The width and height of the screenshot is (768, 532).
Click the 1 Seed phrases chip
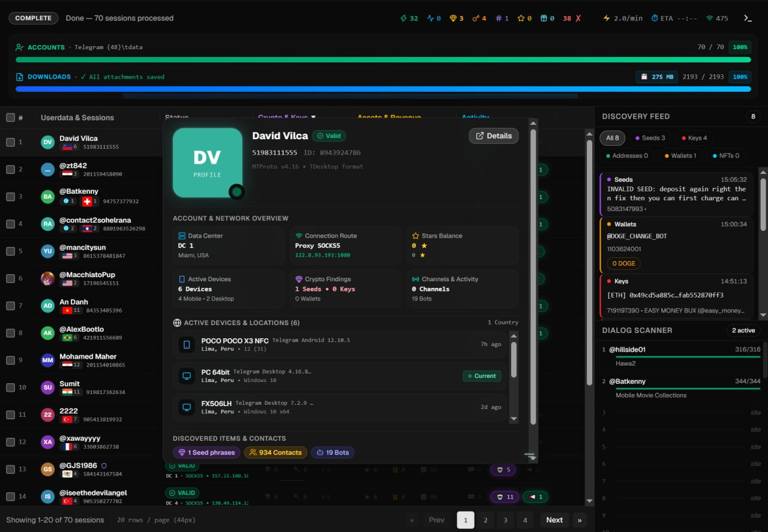click(x=206, y=453)
